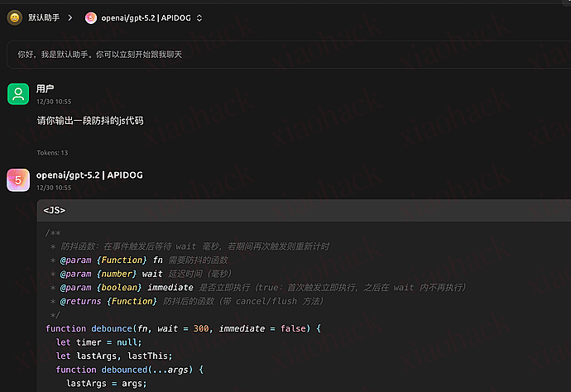Open the 默认助手 assistant label
Image resolution: width=571 pixels, height=392 pixels.
tap(43, 17)
